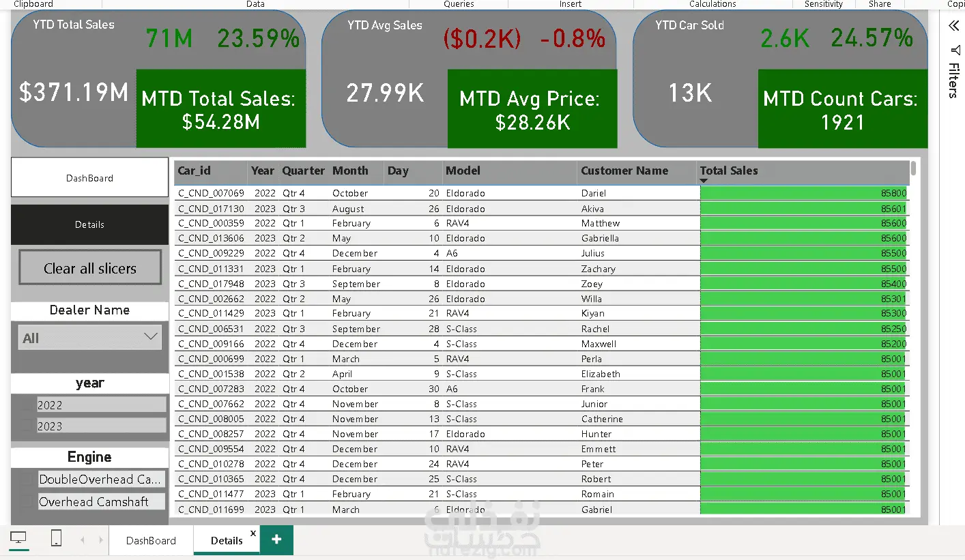Open the DashBoard page tab

pos(151,540)
